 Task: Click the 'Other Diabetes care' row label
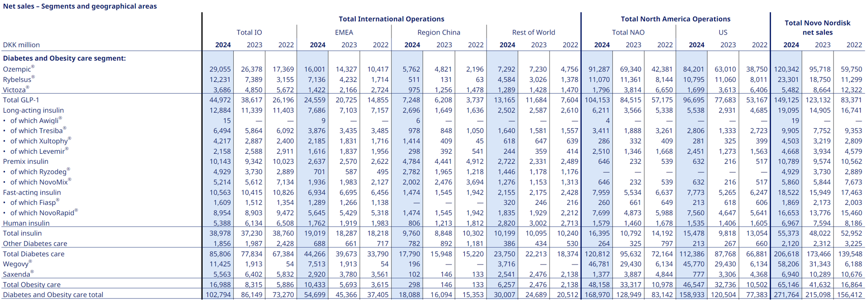(35, 244)
